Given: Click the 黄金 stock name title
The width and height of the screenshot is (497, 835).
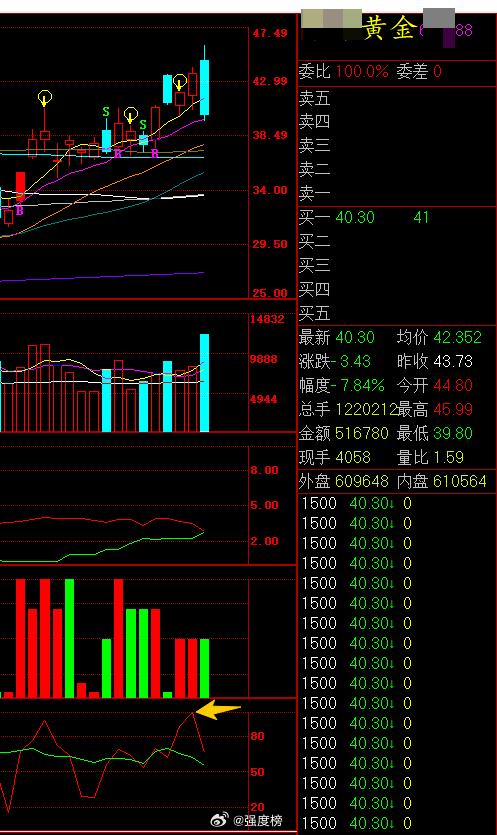Looking at the screenshot, I should 389,28.
